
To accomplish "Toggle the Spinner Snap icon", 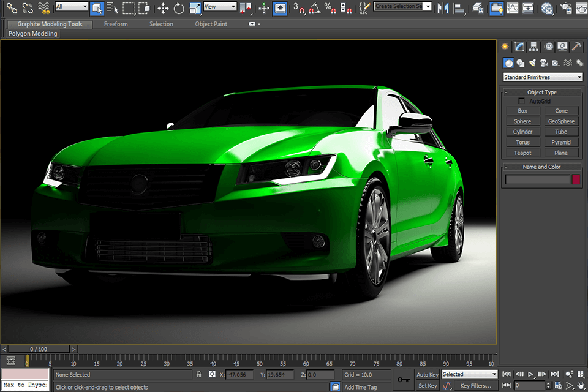I will tap(345, 8).
